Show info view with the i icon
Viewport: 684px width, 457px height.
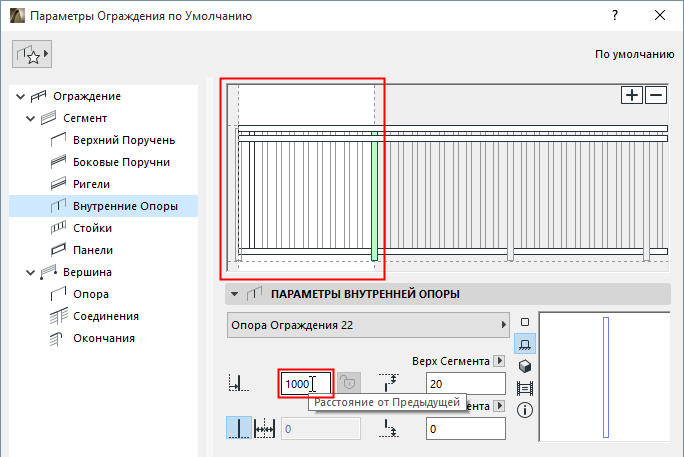(x=525, y=410)
